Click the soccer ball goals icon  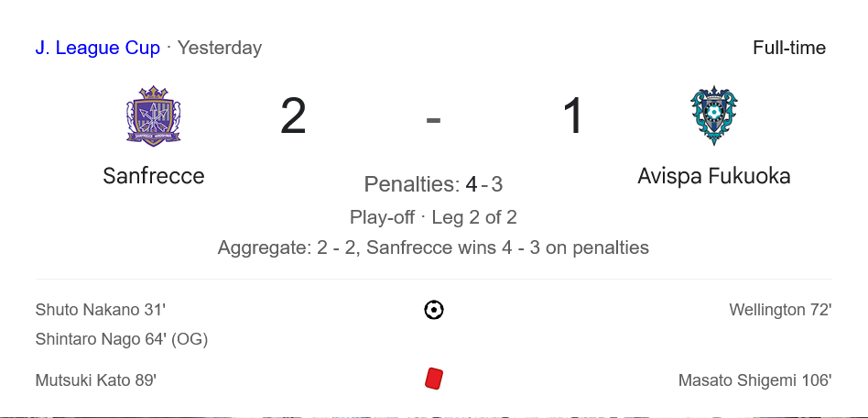tap(434, 310)
